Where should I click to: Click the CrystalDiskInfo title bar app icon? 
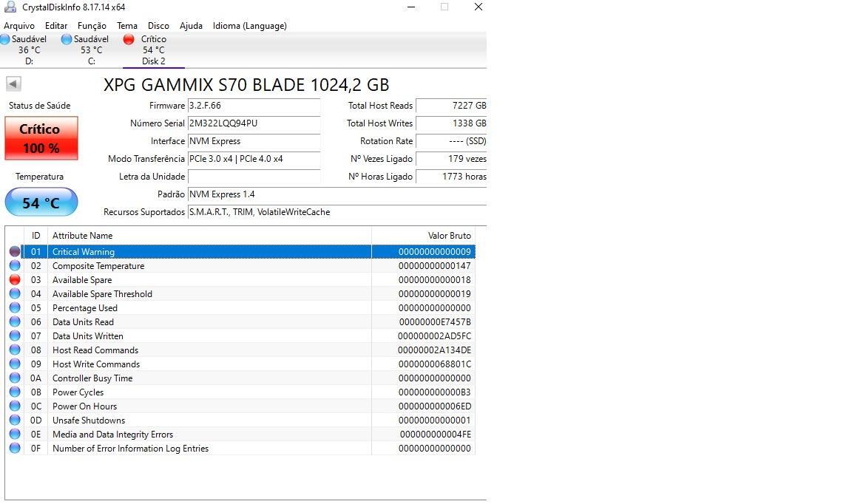coord(10,7)
